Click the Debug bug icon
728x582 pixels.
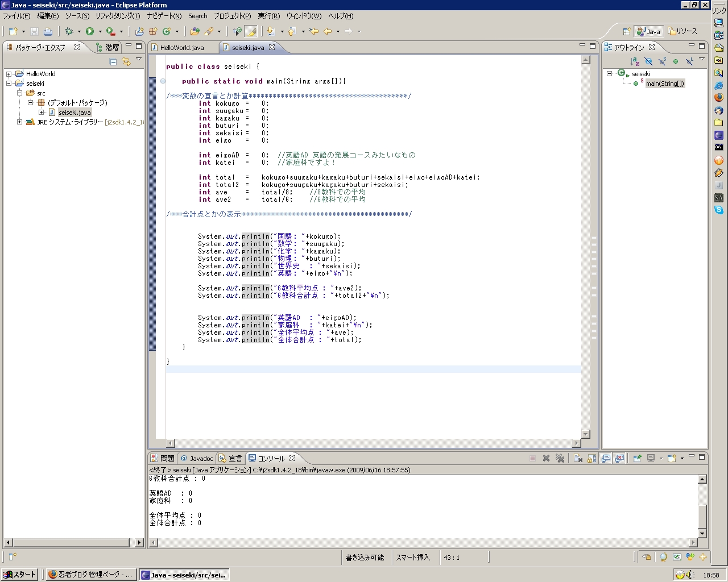pyautogui.click(x=69, y=32)
